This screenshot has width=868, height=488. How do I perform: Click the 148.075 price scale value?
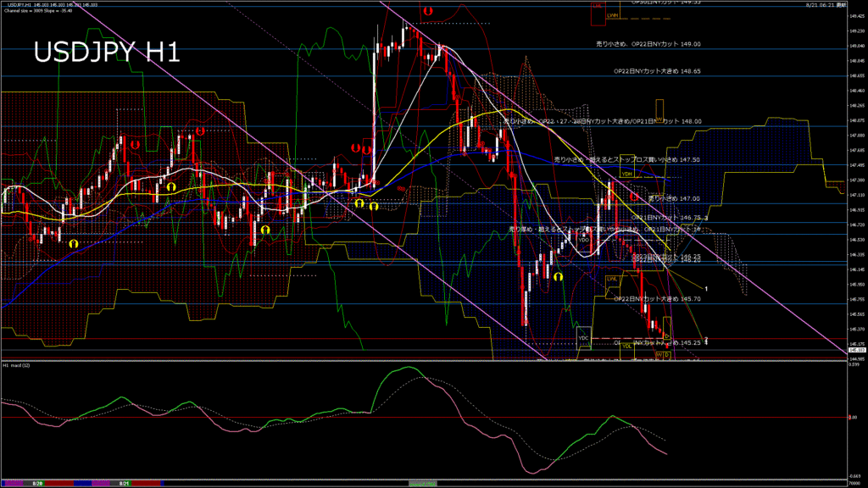coord(856,120)
